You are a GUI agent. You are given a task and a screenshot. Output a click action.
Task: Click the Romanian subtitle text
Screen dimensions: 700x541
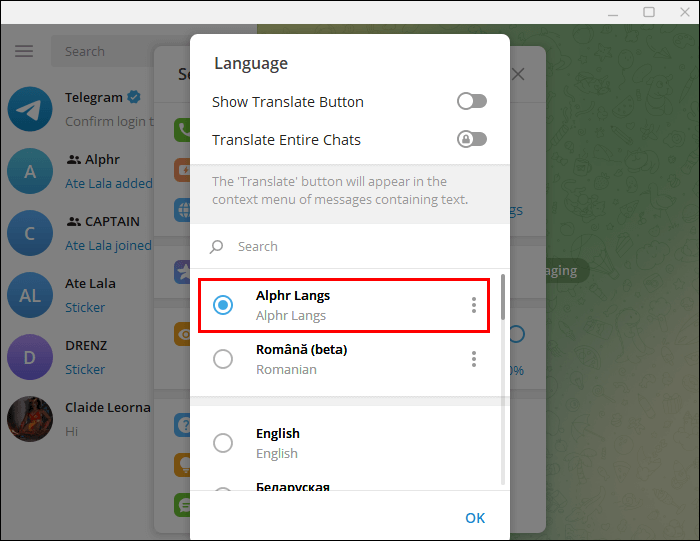(x=286, y=370)
